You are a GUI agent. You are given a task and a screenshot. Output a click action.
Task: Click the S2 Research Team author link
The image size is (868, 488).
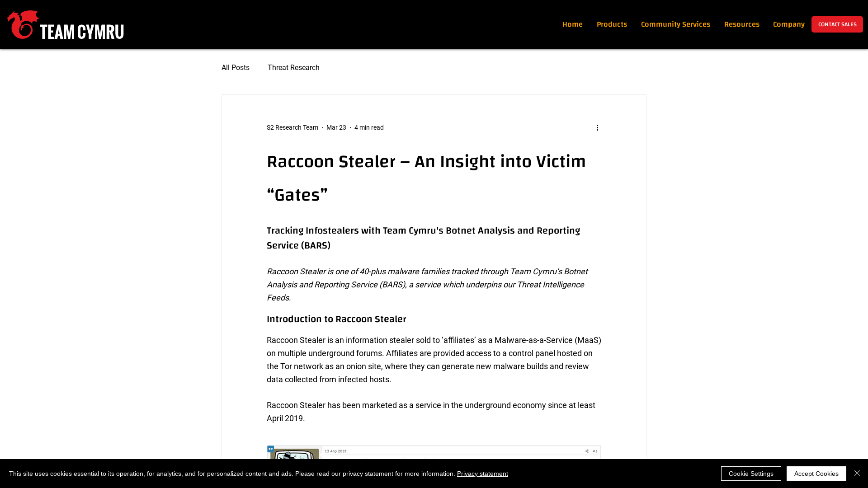(292, 127)
